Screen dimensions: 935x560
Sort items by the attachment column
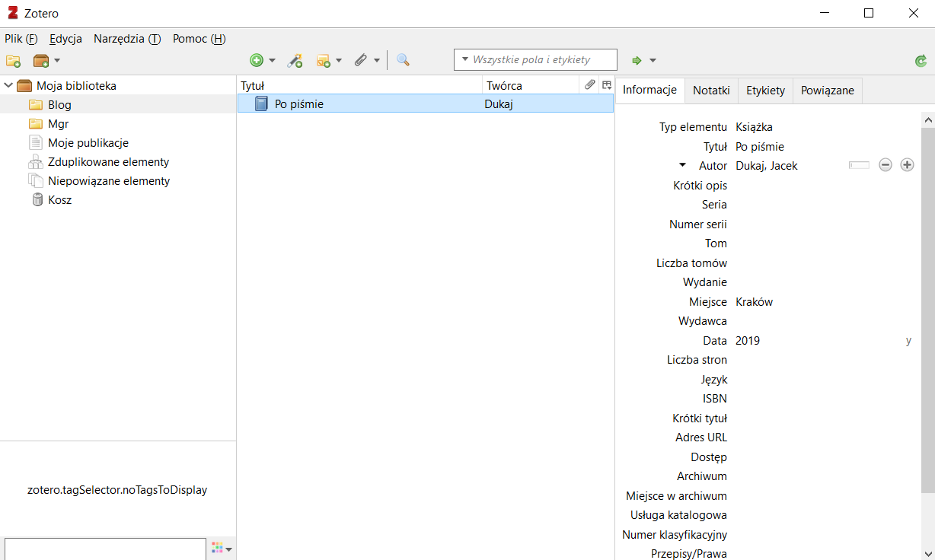click(x=589, y=84)
